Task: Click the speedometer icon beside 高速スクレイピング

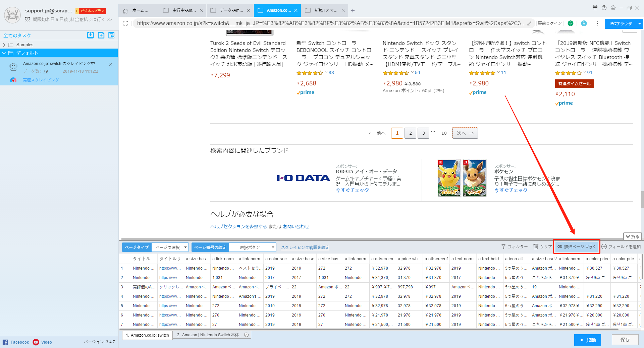Action: point(13,80)
